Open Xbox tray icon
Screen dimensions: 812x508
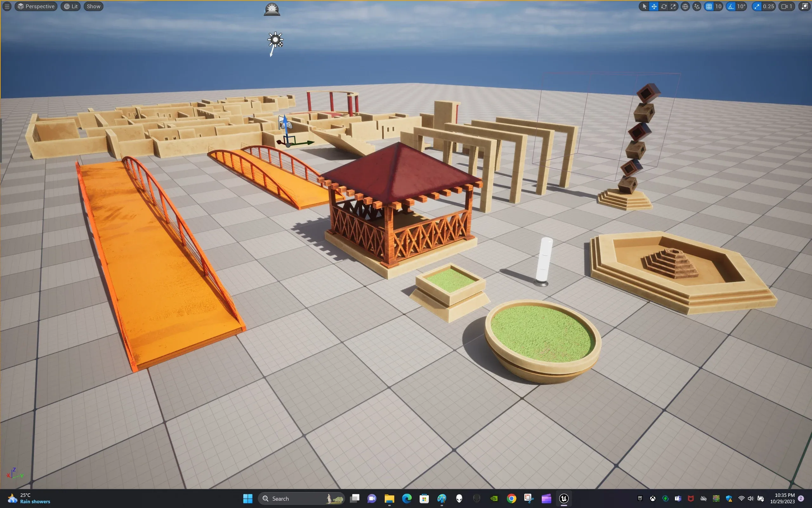(x=653, y=498)
